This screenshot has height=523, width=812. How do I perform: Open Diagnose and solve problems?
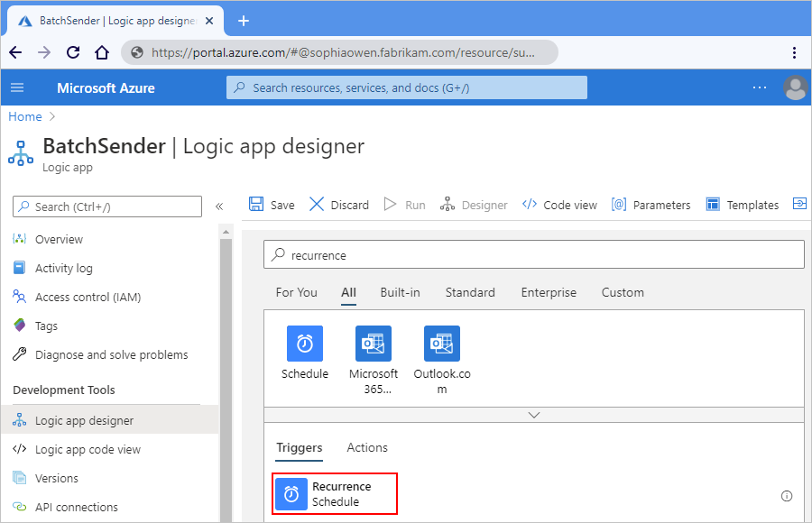coord(111,354)
